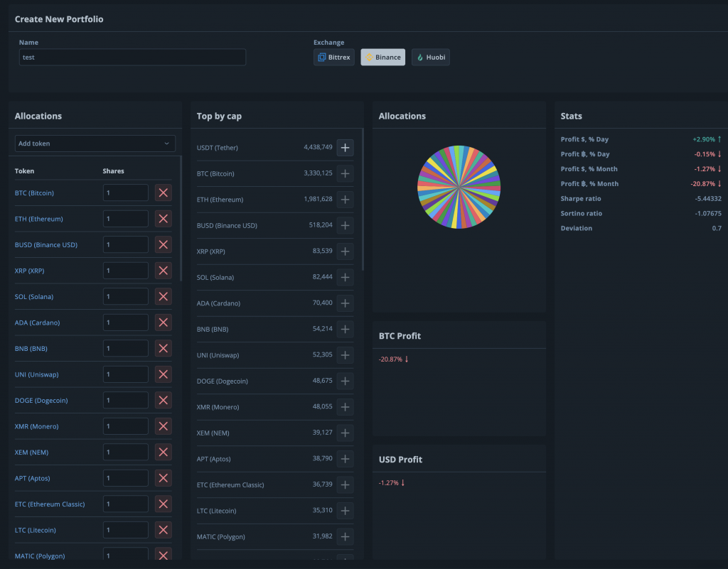Add USDT (Tether) with plus button

pos(345,148)
